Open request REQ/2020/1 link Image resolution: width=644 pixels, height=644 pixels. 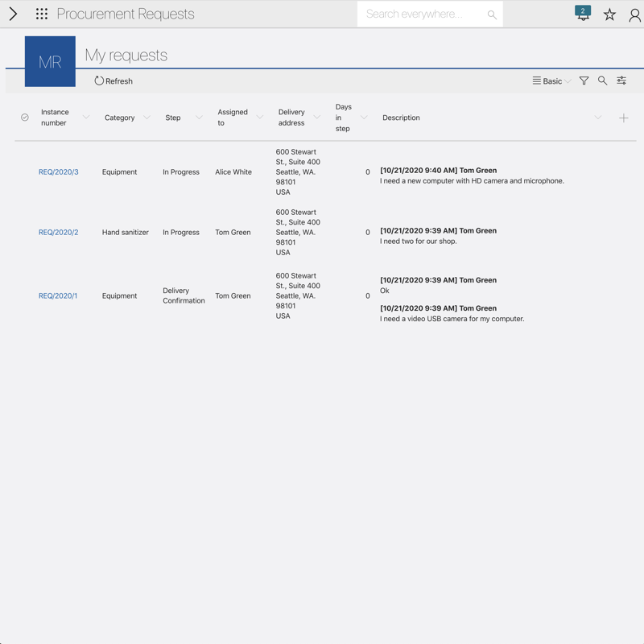(x=58, y=296)
